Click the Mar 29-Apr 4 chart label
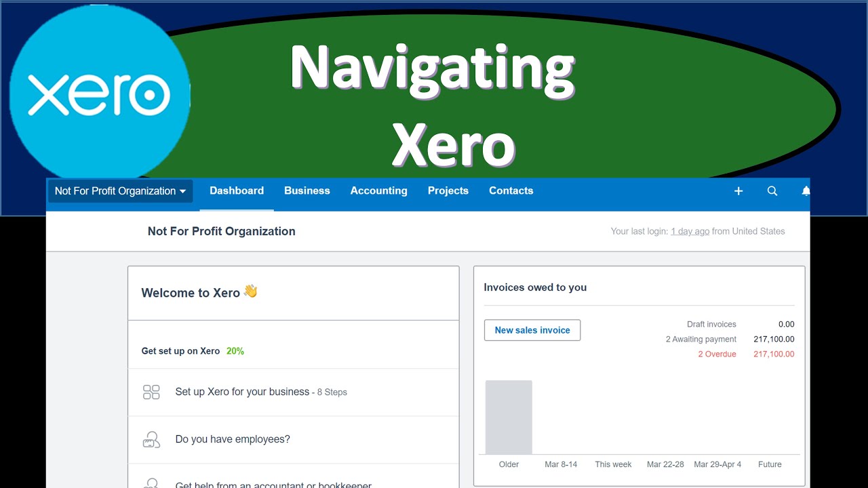 [717, 464]
